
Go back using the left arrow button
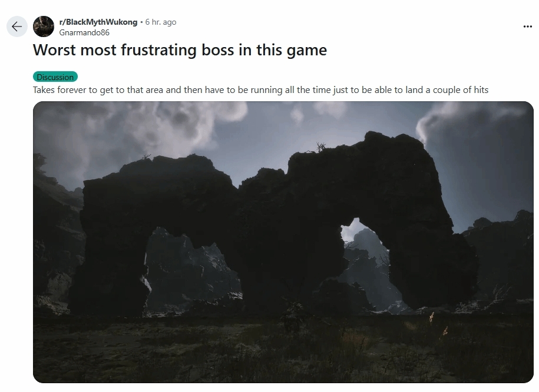point(17,26)
